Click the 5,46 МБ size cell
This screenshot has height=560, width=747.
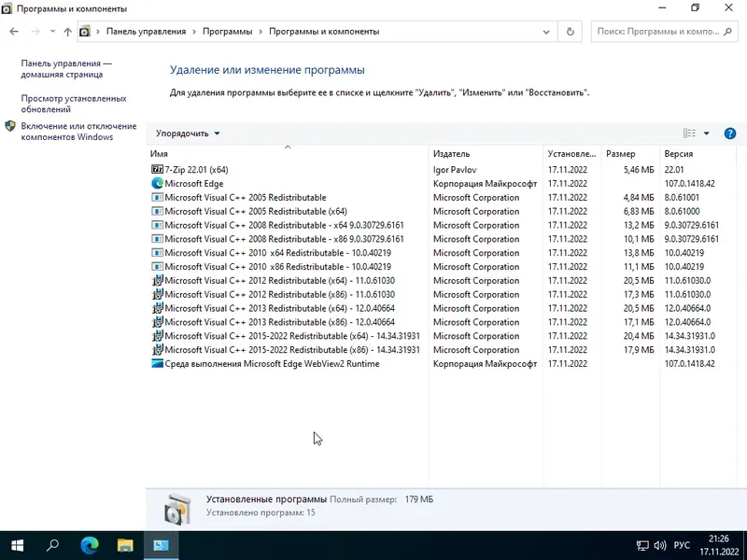pos(639,170)
